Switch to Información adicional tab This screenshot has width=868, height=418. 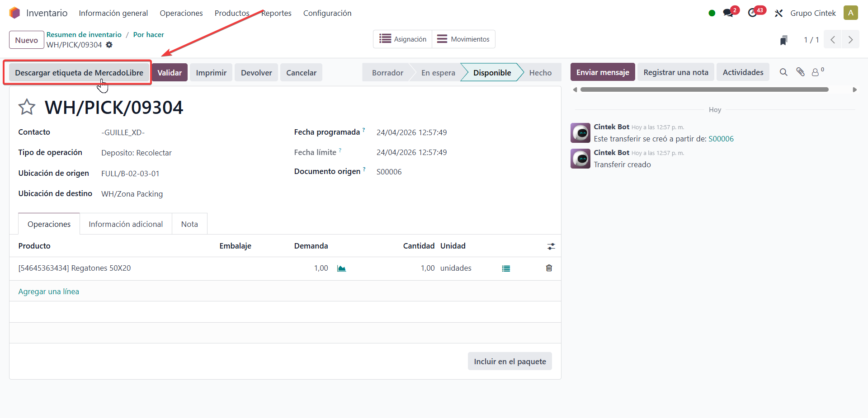point(126,224)
